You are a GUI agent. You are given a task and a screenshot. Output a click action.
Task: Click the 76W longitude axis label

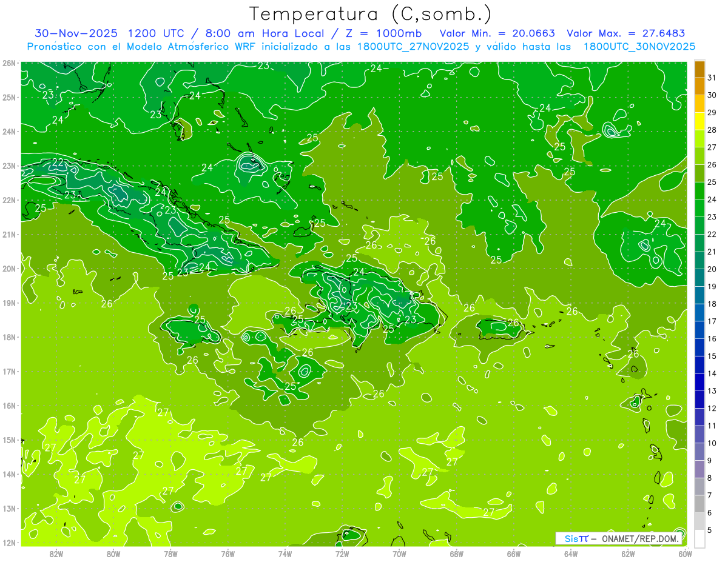tap(228, 553)
